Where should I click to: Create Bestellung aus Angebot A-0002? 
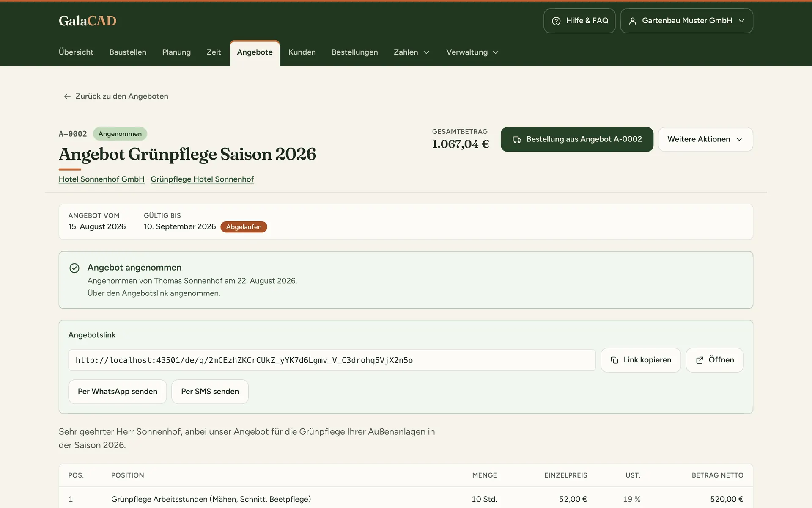[x=577, y=139]
